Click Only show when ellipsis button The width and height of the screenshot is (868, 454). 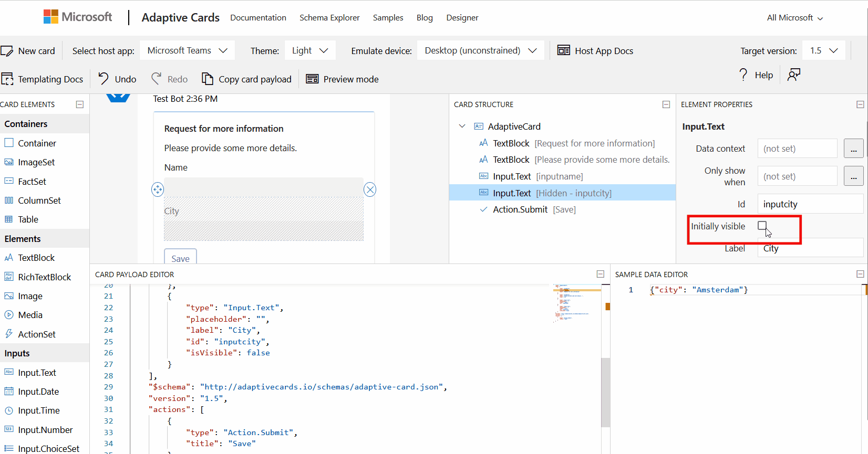pos(853,176)
